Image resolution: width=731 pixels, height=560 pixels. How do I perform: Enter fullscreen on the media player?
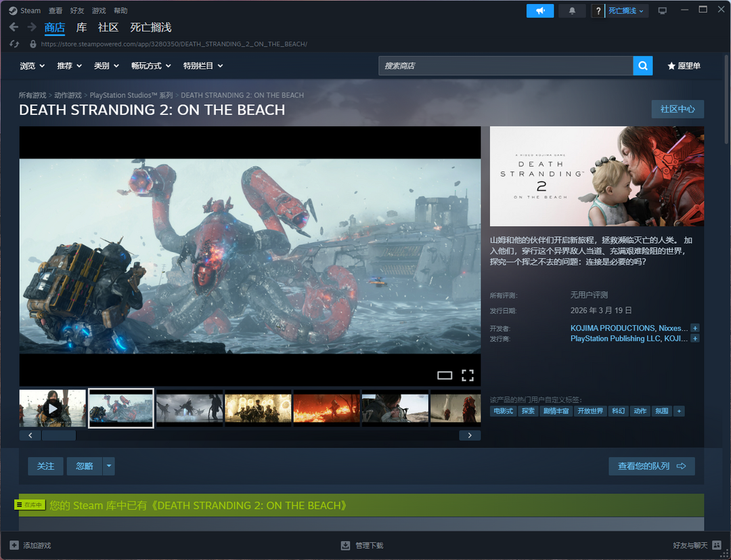[x=467, y=375]
